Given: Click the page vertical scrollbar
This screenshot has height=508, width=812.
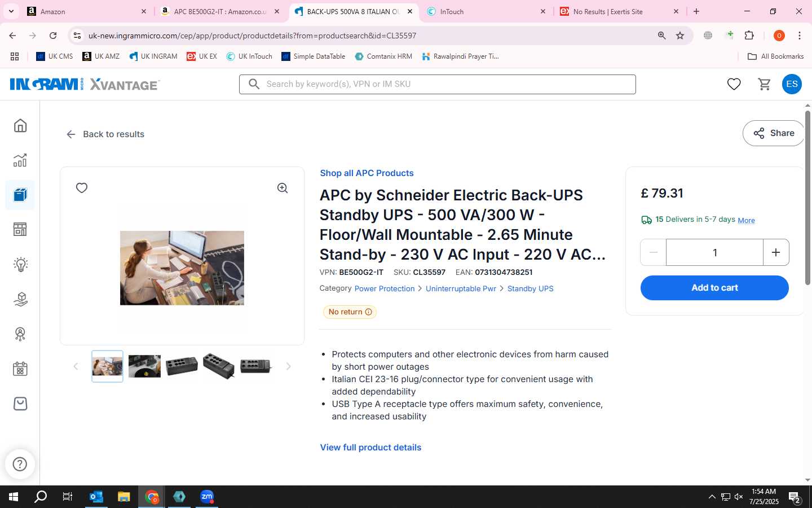Looking at the screenshot, I should click(x=807, y=198).
